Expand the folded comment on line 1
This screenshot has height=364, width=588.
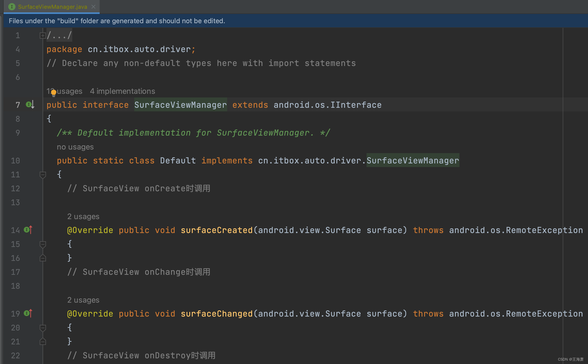pyautogui.click(x=43, y=35)
